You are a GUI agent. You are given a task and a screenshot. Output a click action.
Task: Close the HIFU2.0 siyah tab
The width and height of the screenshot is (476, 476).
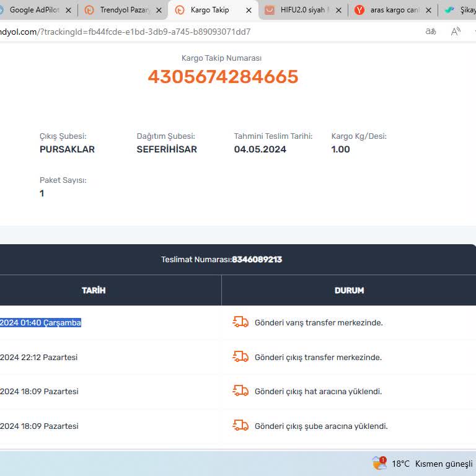point(338,11)
